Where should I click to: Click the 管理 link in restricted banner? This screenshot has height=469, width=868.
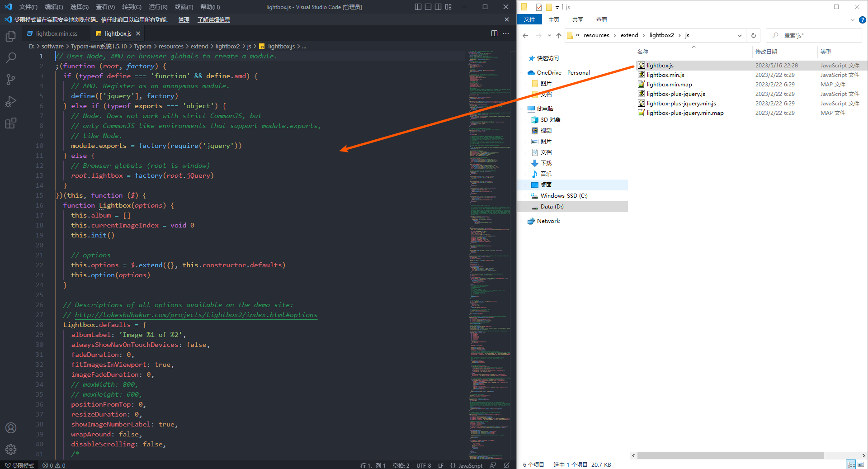pos(184,20)
